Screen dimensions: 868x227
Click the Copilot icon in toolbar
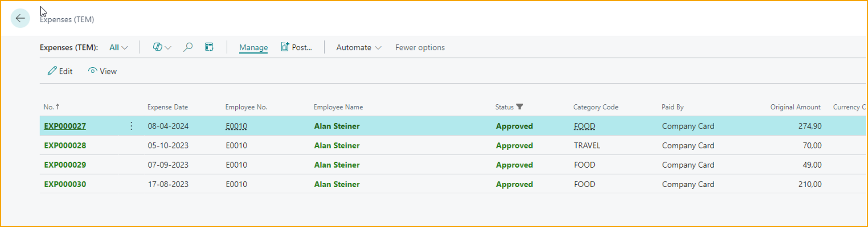click(157, 47)
